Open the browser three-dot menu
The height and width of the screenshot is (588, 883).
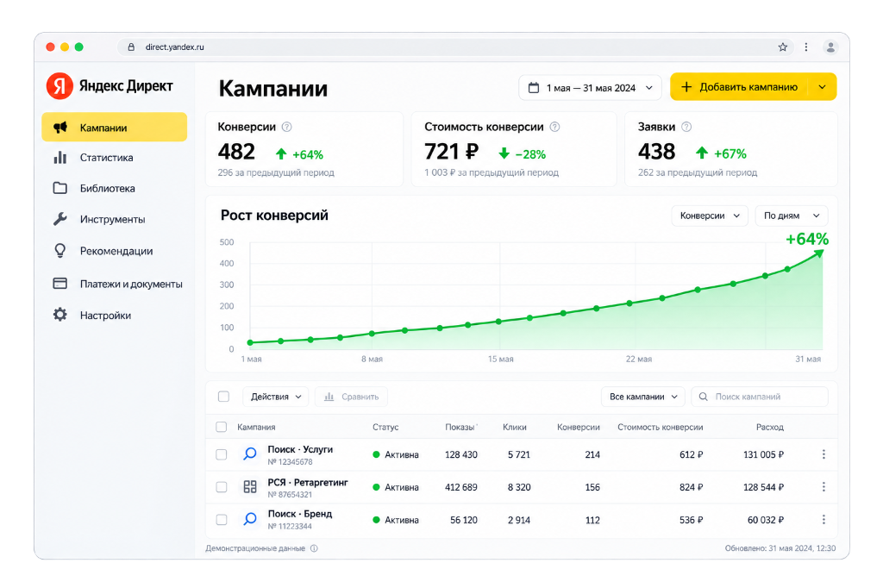point(806,47)
